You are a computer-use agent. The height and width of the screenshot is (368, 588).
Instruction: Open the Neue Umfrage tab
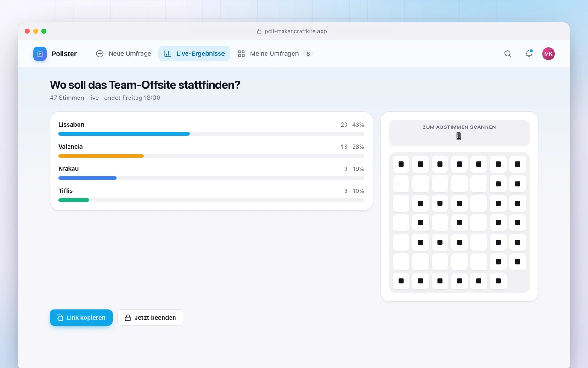click(x=124, y=54)
